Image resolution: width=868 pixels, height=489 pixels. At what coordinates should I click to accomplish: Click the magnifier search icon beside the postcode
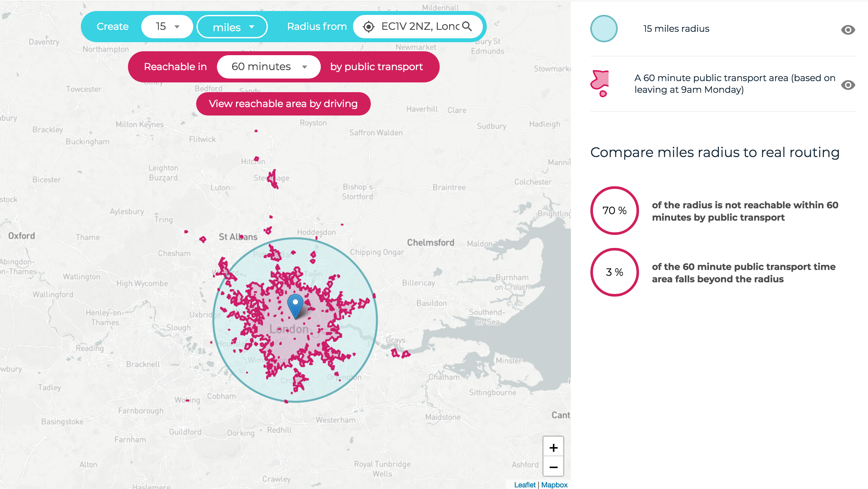(x=468, y=27)
